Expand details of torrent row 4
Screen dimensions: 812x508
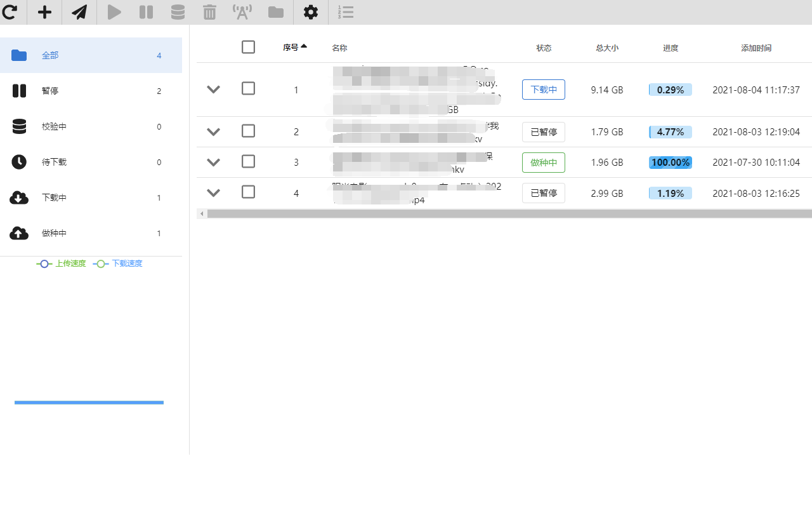(x=214, y=193)
